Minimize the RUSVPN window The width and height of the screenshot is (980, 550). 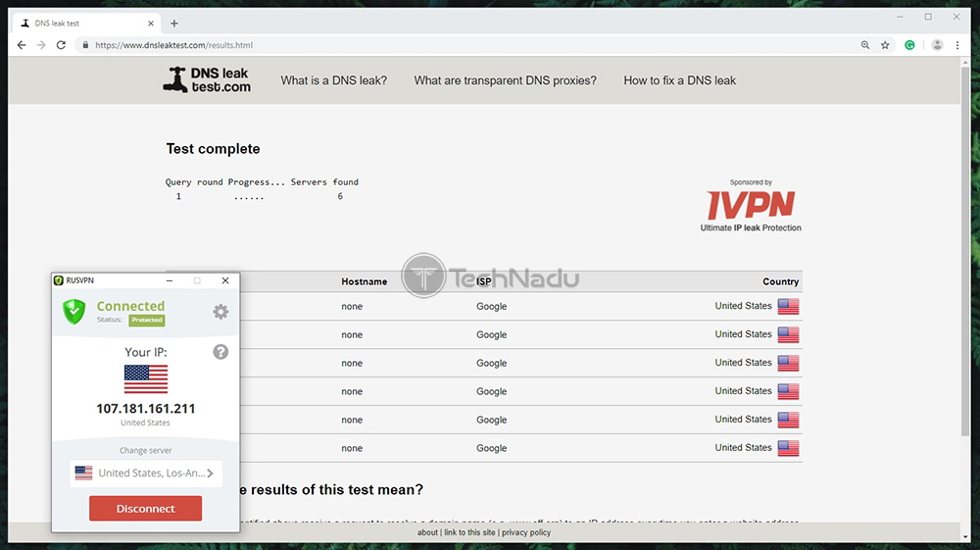(170, 280)
